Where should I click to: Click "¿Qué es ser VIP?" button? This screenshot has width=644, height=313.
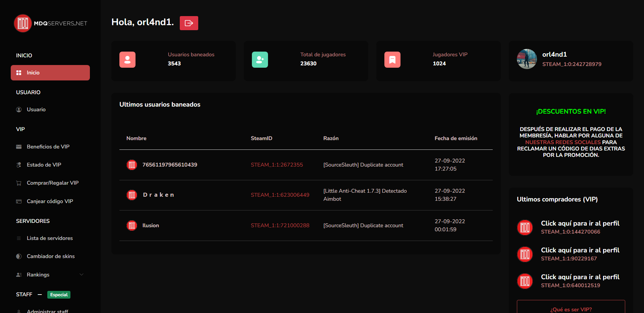point(571,309)
